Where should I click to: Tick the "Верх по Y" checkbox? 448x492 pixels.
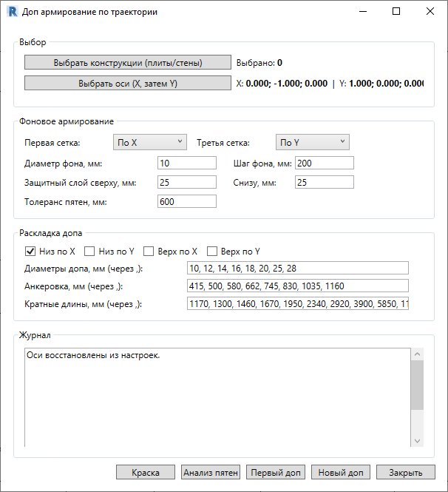212,251
